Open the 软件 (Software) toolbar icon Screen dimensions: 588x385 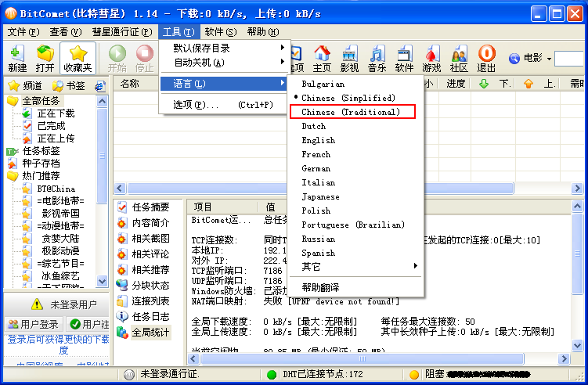point(404,59)
